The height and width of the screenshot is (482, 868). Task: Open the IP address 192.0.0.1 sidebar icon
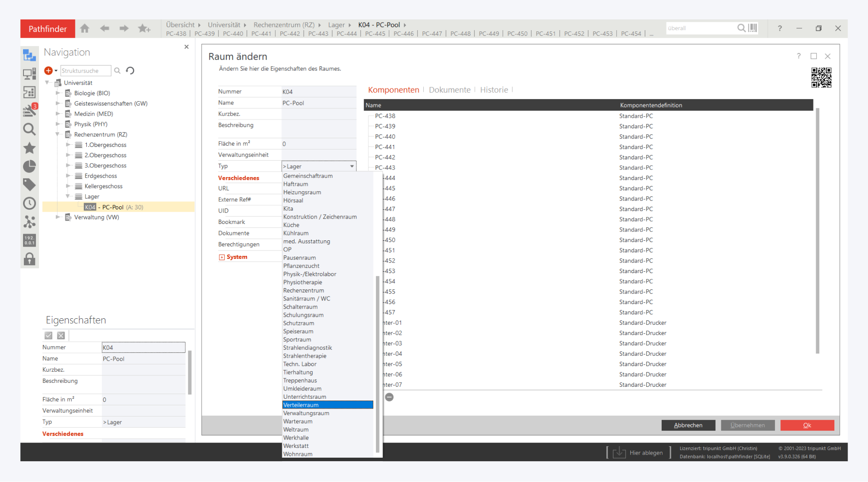coord(30,240)
